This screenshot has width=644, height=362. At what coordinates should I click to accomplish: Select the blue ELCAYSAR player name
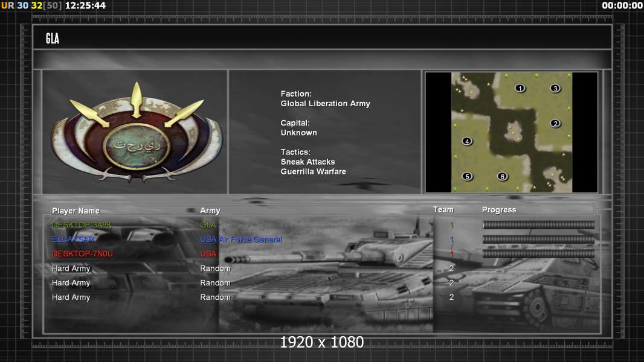coord(73,239)
